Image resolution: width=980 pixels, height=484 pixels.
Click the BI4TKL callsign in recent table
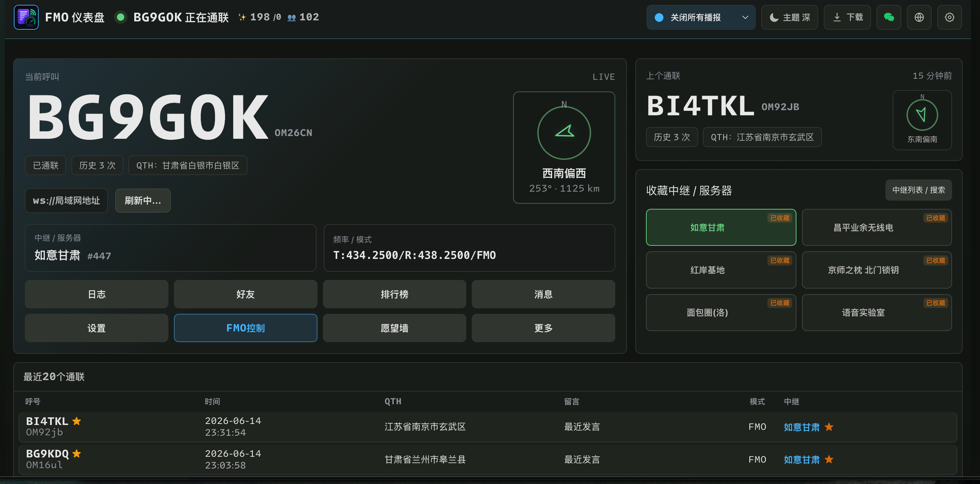click(x=47, y=421)
